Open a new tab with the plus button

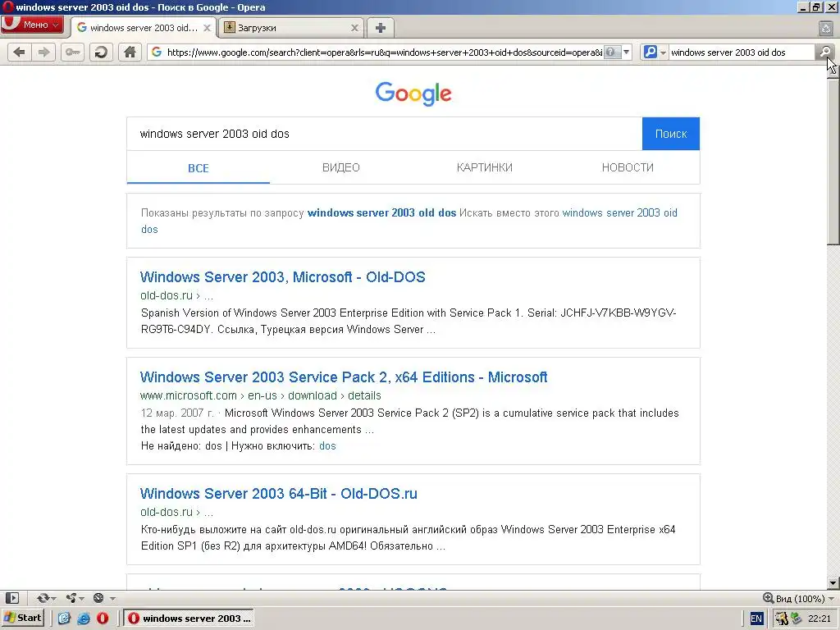pyautogui.click(x=381, y=28)
